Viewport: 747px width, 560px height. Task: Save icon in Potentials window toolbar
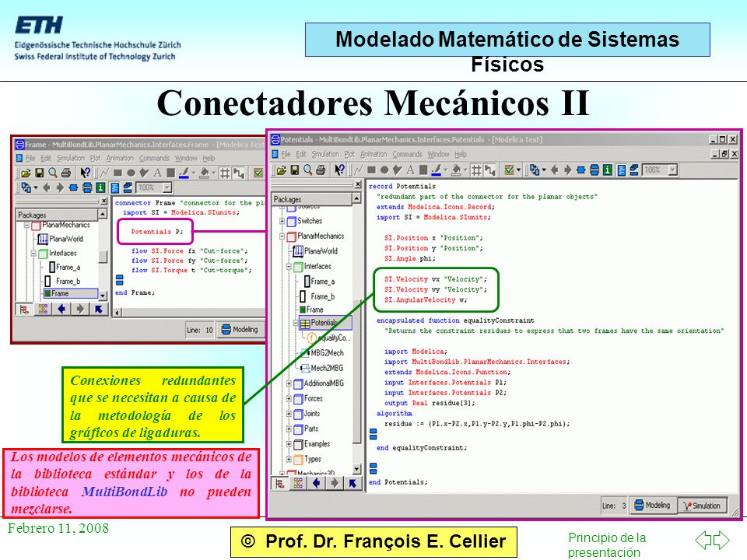pyautogui.click(x=295, y=170)
